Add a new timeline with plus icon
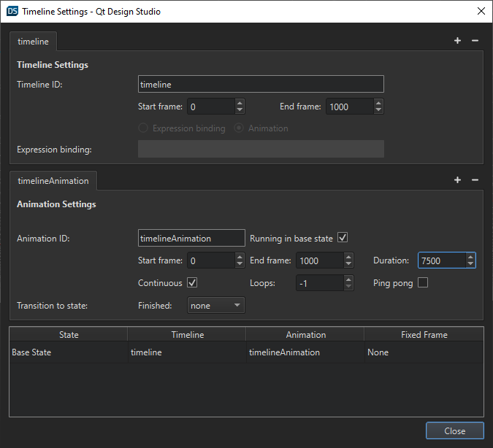 coord(457,41)
